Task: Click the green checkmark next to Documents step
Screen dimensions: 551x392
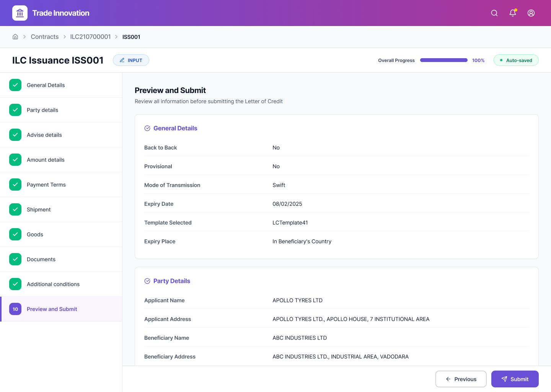Action: point(15,259)
